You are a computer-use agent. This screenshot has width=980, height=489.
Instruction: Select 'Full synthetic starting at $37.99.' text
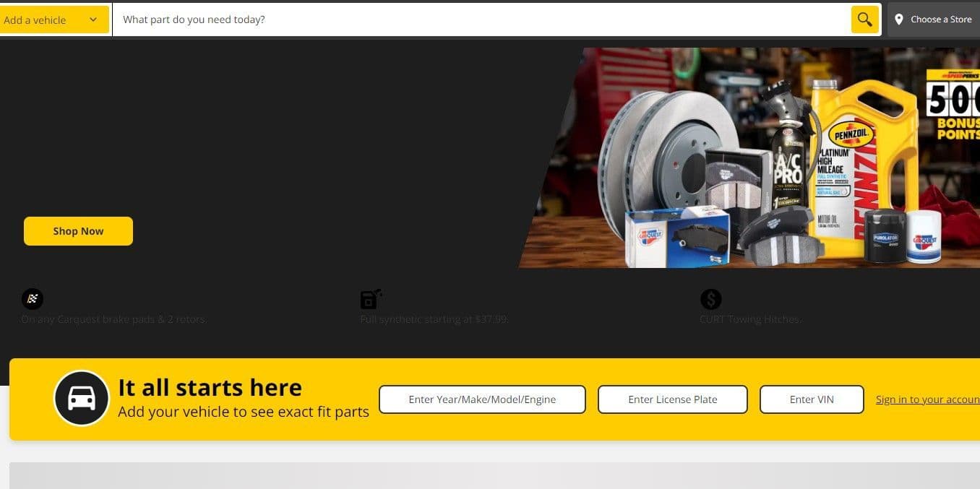tap(434, 319)
